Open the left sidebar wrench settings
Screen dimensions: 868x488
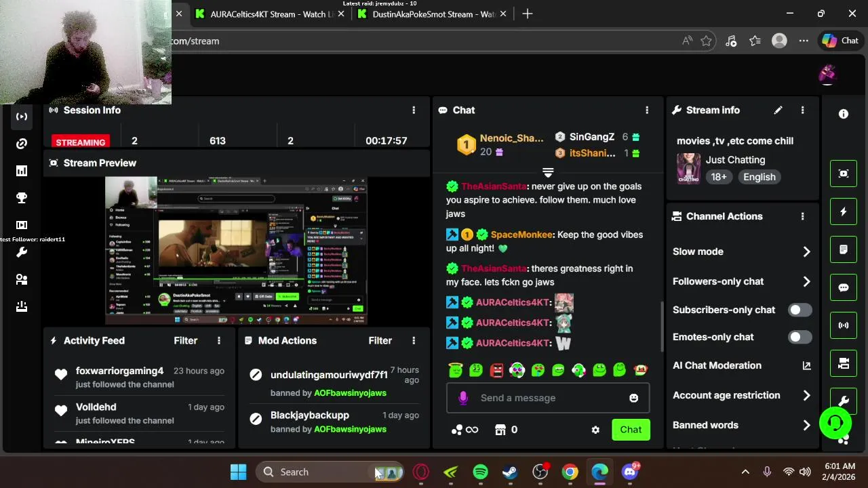tap(22, 252)
